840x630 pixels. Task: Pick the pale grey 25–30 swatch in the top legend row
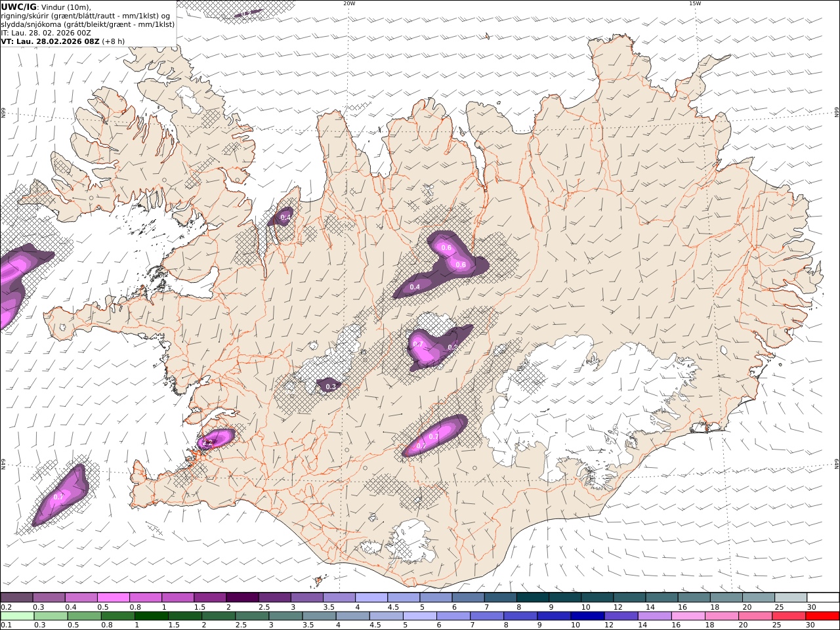(791, 598)
